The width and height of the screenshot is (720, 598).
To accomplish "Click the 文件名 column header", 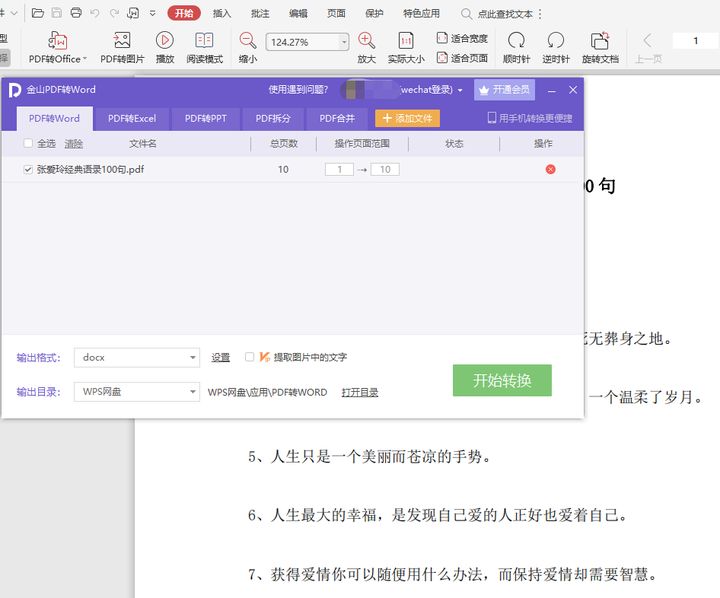I will (143, 144).
